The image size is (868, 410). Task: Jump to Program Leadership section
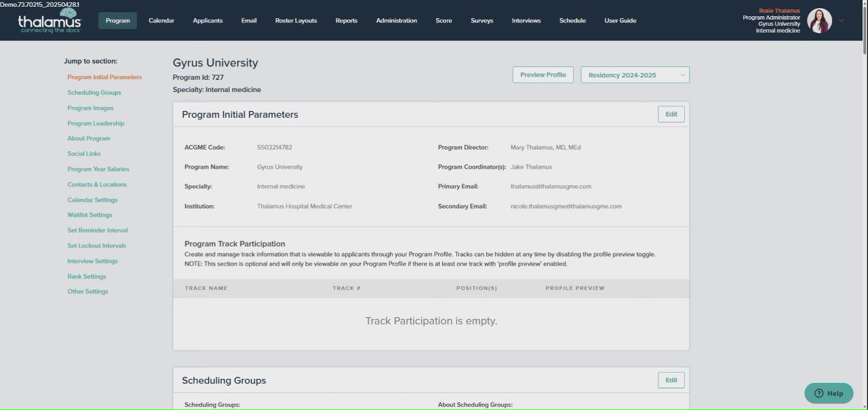coord(96,123)
